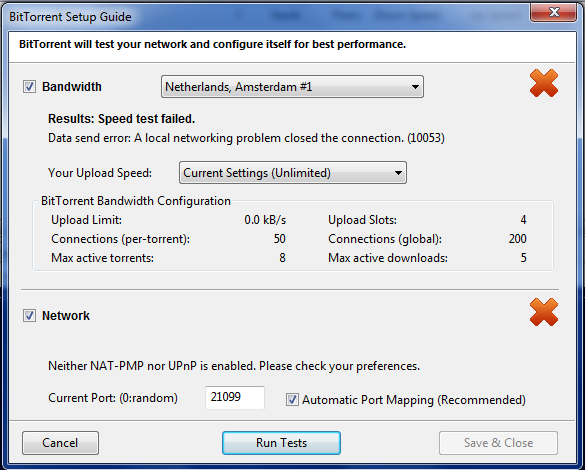
Task: Click the red X failure icon beside Network
Action: 544,312
